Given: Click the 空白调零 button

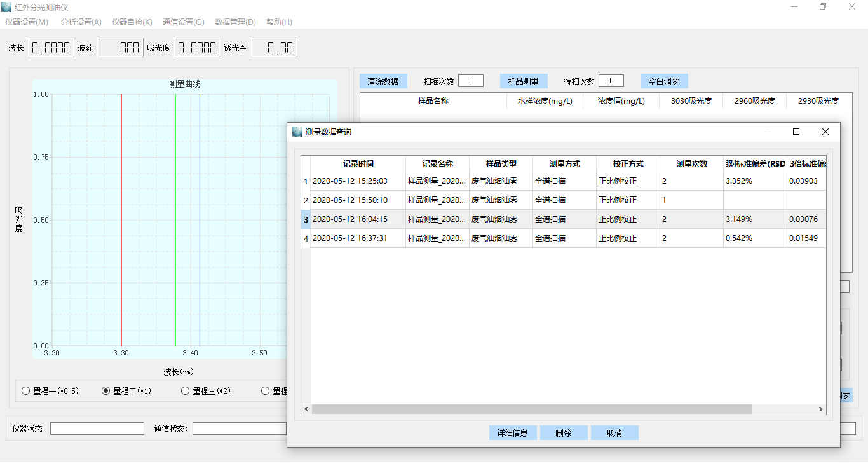Looking at the screenshot, I should (x=663, y=81).
